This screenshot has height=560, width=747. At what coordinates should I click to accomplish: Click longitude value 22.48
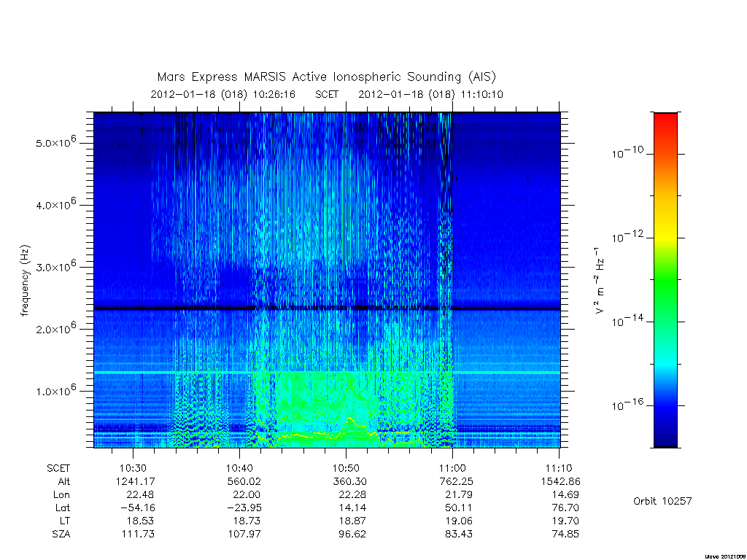click(x=140, y=495)
